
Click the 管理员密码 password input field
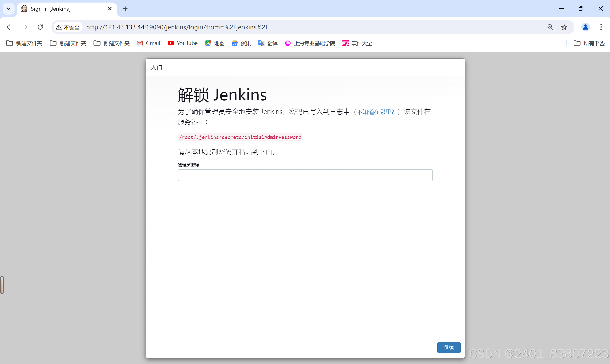tap(305, 175)
